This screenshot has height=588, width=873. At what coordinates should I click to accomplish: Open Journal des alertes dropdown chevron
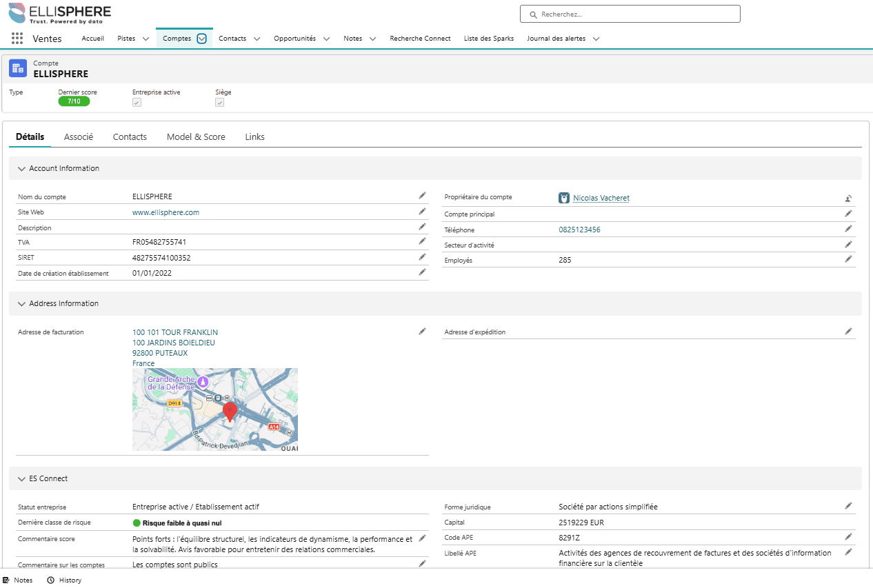pyautogui.click(x=596, y=39)
